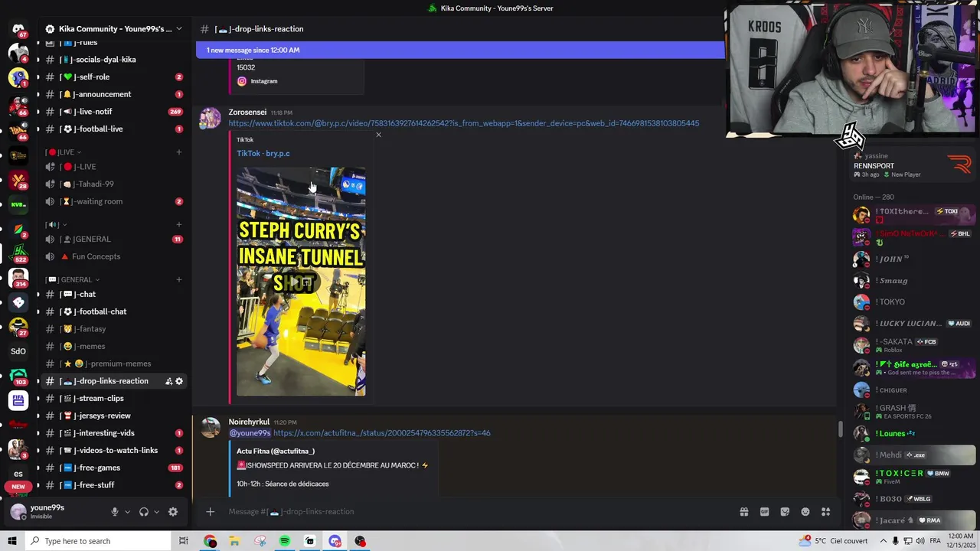Open Chrome from the taskbar
This screenshot has width=980, height=551.
[x=210, y=541]
